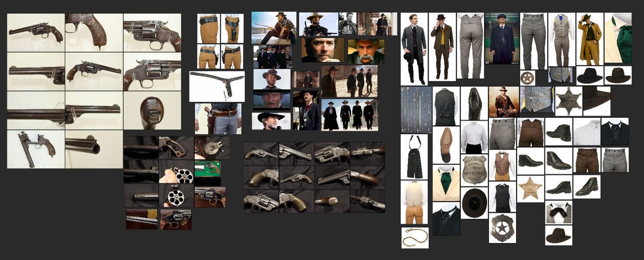Select the four men in long black coats walking
Image resolution: width=644 pixels, height=260 pixels.
tap(350, 115)
